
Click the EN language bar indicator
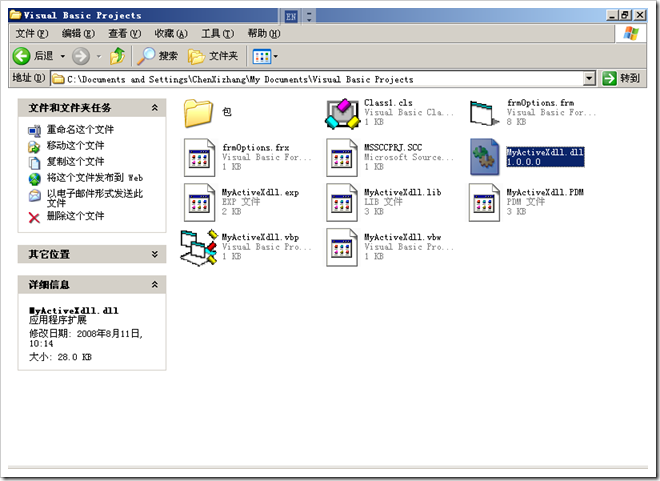click(x=291, y=16)
